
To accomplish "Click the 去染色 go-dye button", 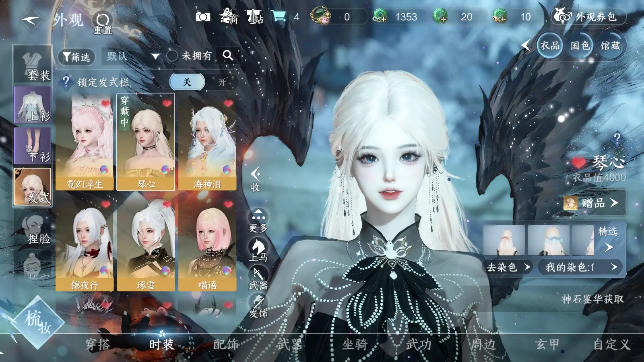I will (x=508, y=267).
